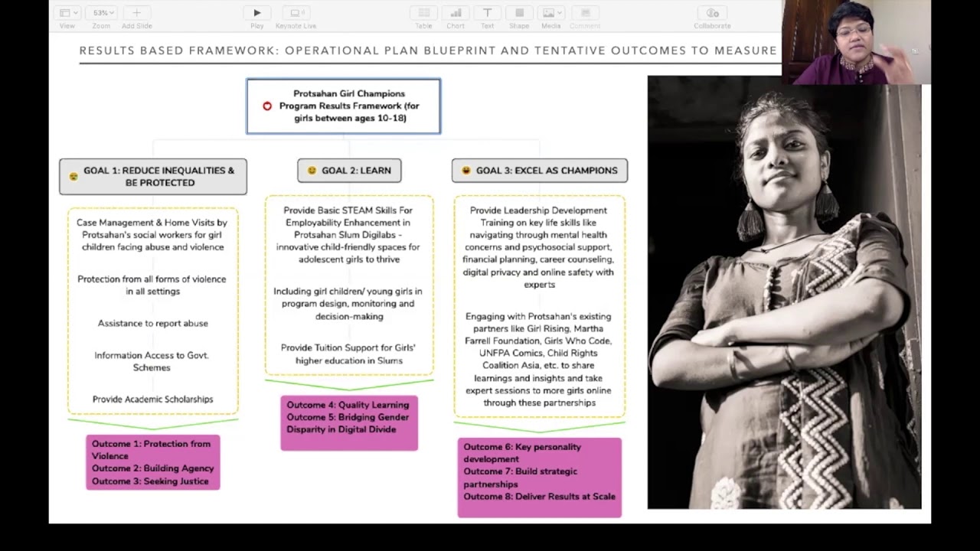Screen dimensions: 980x551
Task: Open the Shape insert tool
Action: 519,13
